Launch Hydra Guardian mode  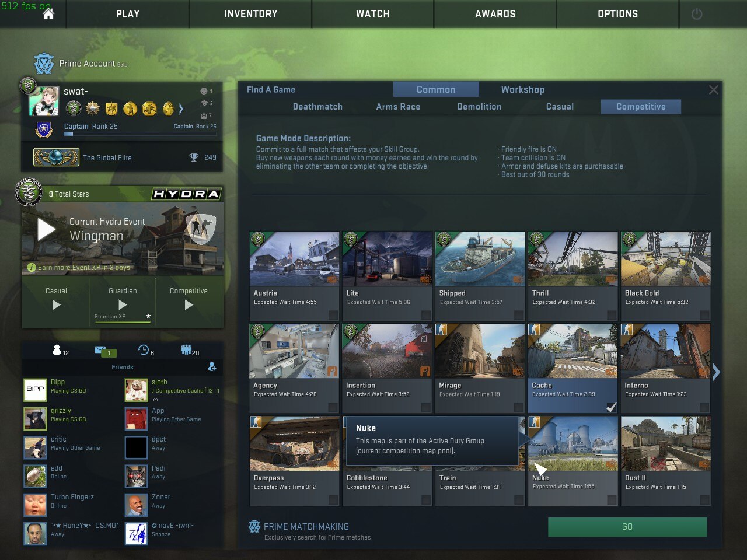pyautogui.click(x=123, y=304)
